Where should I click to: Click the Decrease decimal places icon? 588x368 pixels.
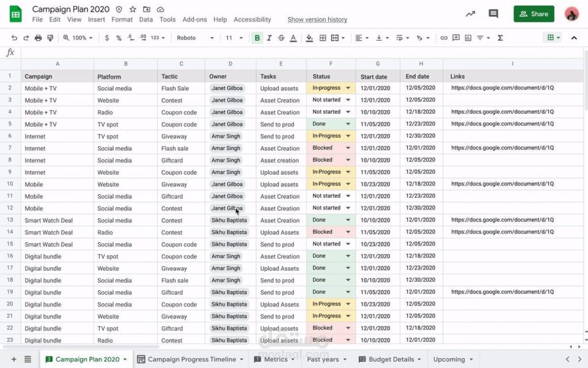[x=130, y=38]
